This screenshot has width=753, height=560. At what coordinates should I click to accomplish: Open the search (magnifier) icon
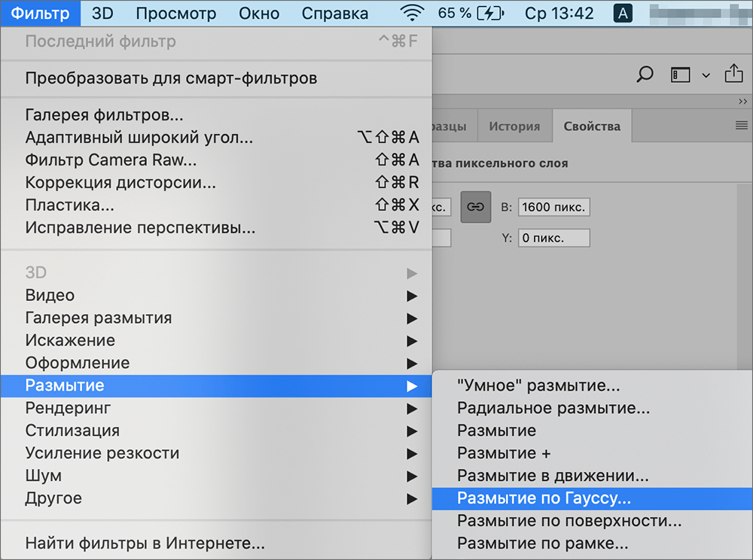645,75
